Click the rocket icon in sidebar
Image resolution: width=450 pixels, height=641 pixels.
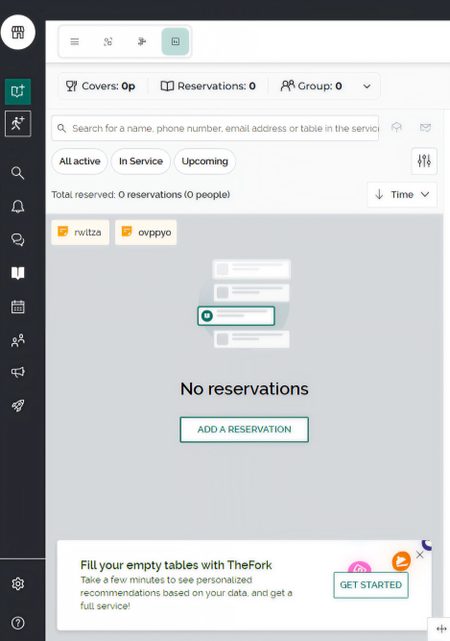pyautogui.click(x=18, y=405)
